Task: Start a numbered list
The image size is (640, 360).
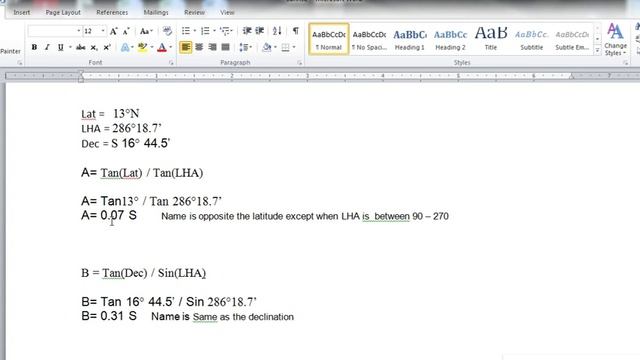Action: 205,31
